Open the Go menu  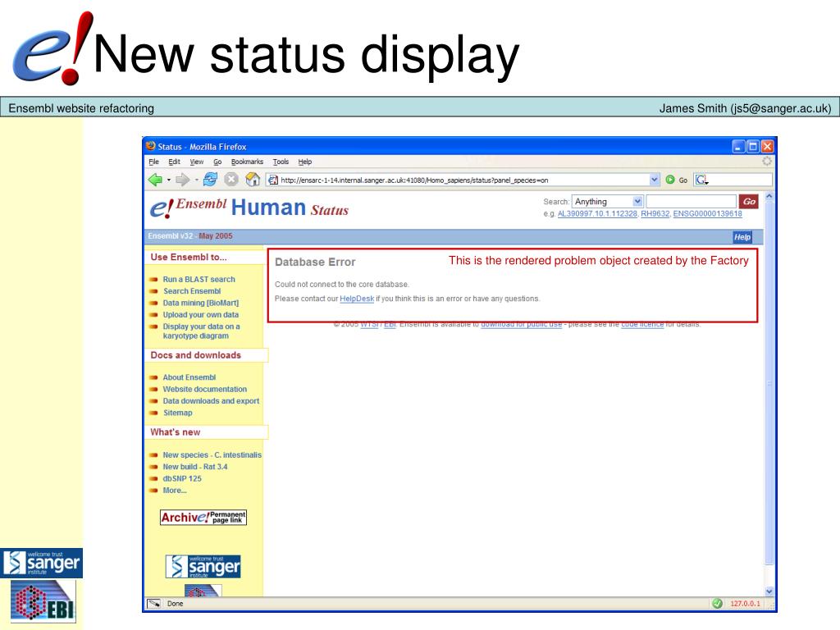tap(217, 162)
